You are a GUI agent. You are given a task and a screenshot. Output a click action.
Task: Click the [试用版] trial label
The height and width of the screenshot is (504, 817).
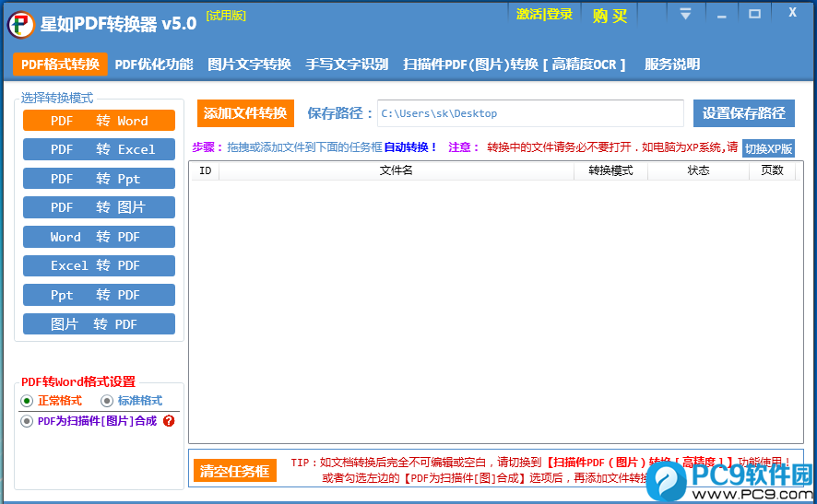(x=226, y=16)
